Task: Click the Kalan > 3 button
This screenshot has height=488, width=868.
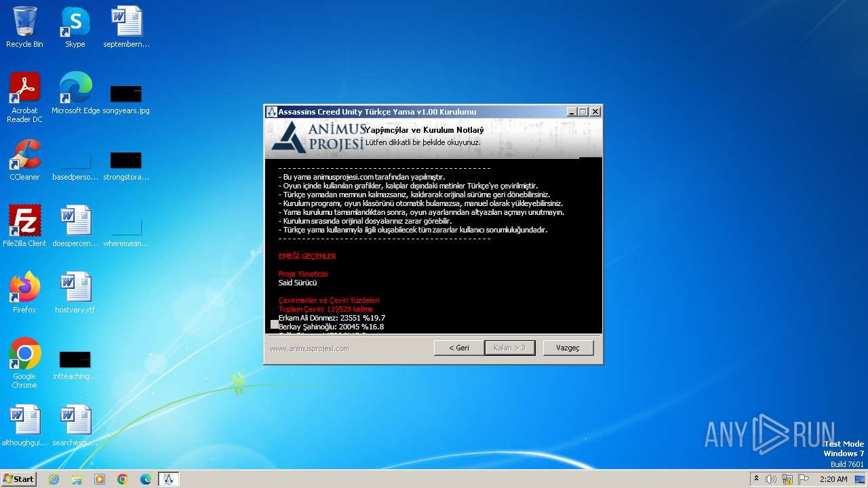Action: coord(509,348)
